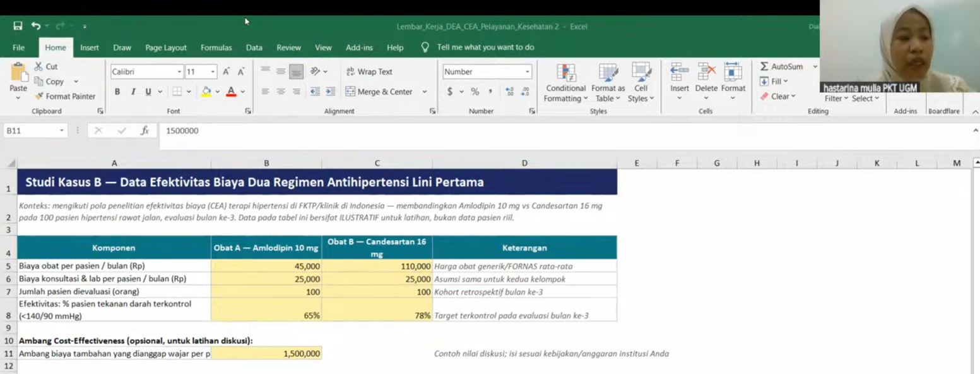The image size is (980, 374).
Task: Toggle Wrap Text for the cell
Action: click(369, 72)
